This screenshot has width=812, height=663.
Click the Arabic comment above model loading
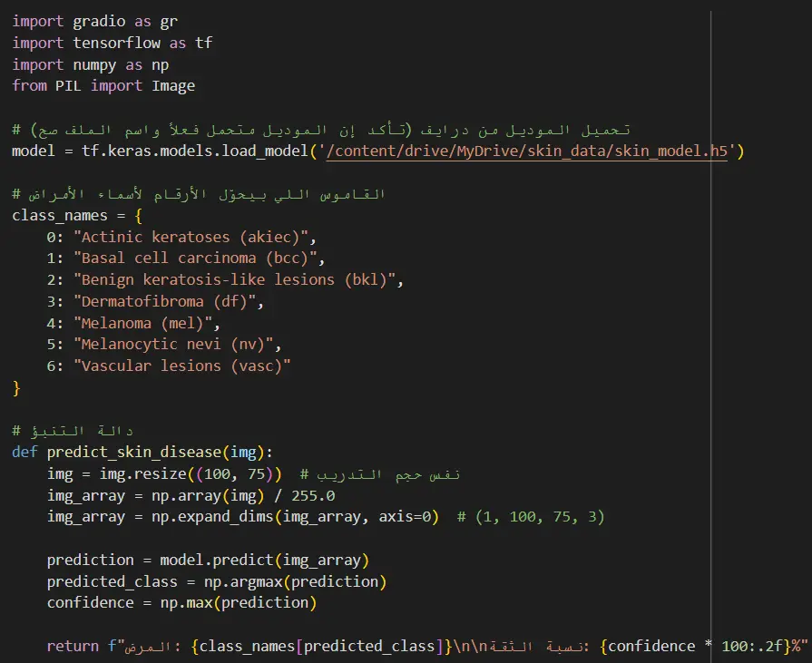[321, 130]
